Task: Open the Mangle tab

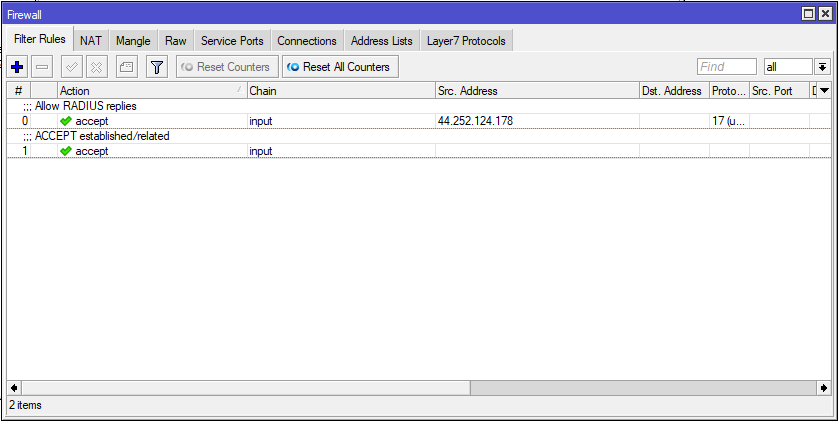Action: tap(133, 41)
